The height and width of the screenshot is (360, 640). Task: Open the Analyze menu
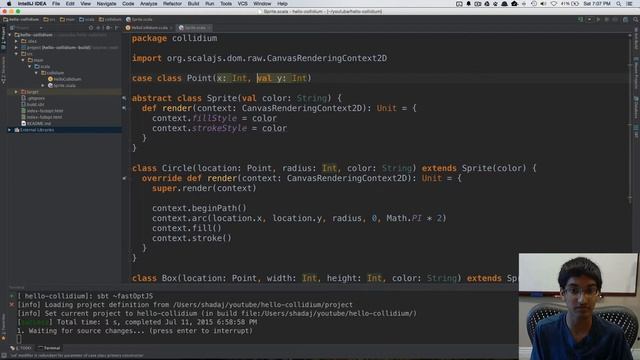point(149,4)
